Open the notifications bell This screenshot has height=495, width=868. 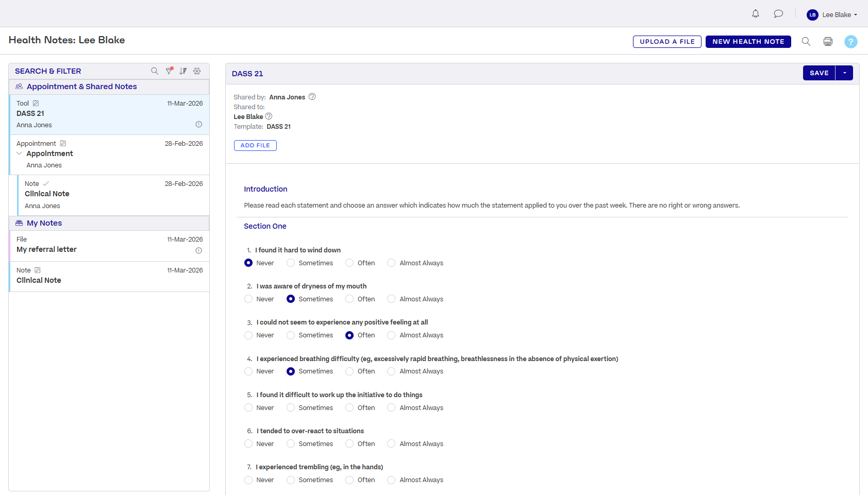click(755, 14)
